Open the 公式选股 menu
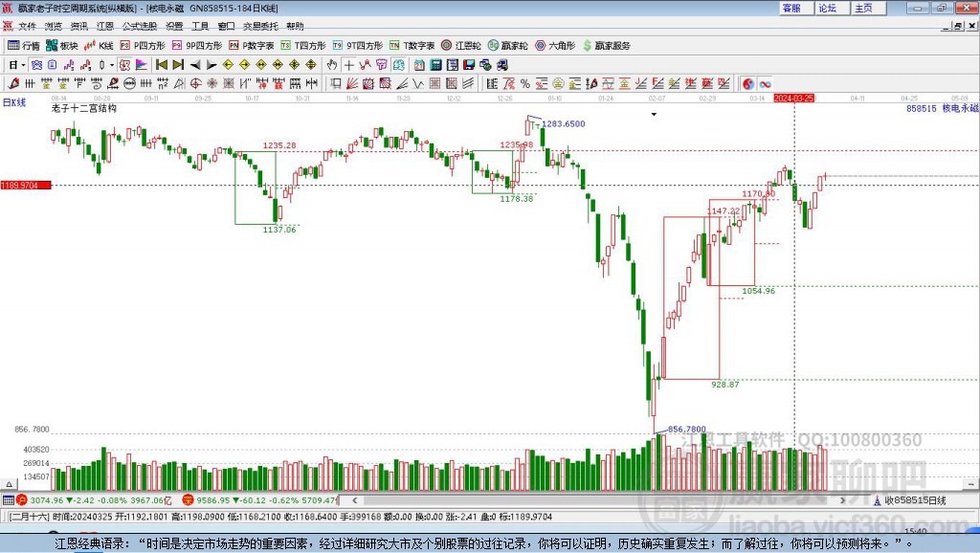Image resolution: width=980 pixels, height=553 pixels. coord(139,26)
